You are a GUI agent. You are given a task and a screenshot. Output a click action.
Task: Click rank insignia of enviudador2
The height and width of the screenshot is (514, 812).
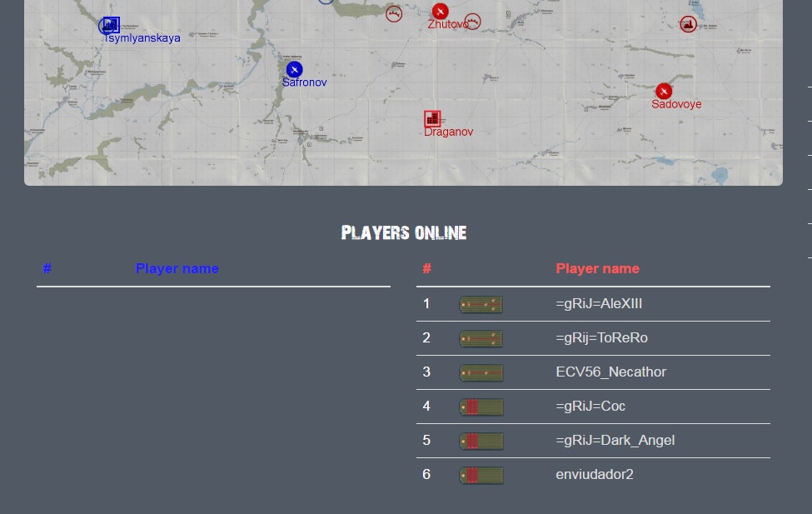(481, 476)
